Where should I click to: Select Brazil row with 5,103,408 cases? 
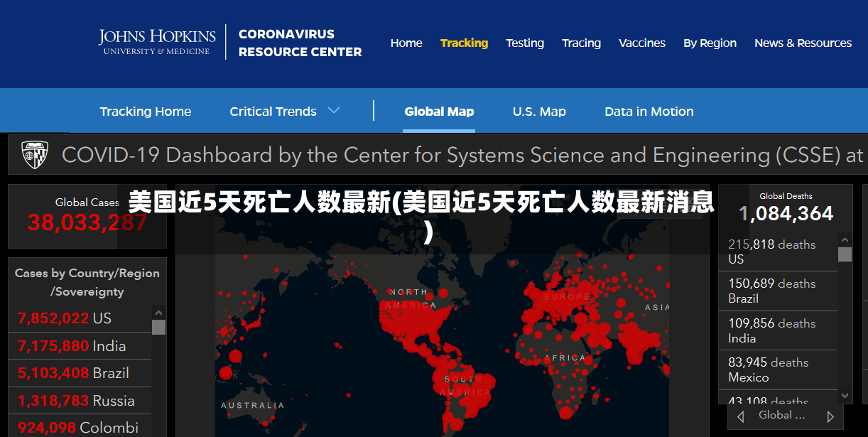click(80, 373)
